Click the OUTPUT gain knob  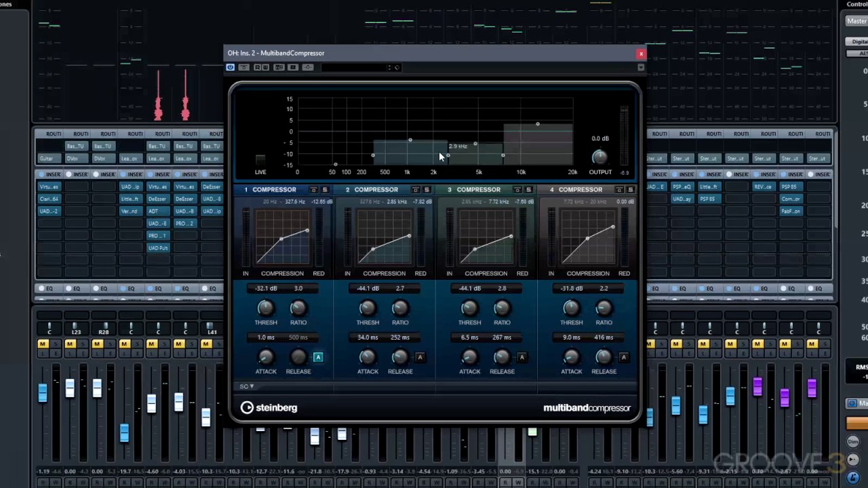coord(599,157)
